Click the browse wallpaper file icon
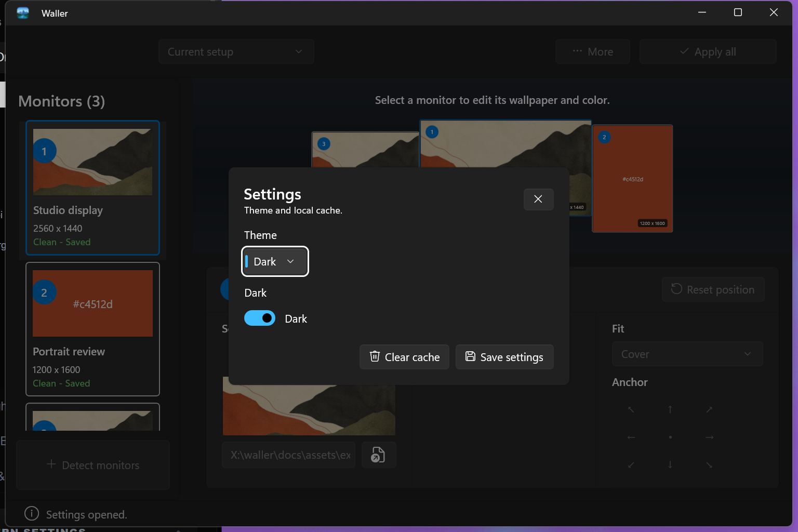The image size is (798, 532). [378, 455]
